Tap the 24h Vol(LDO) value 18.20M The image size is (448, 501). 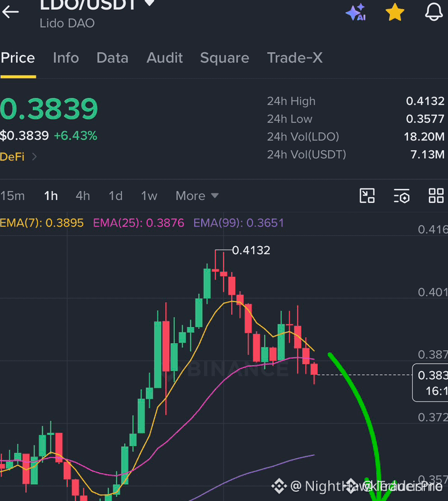[424, 137]
